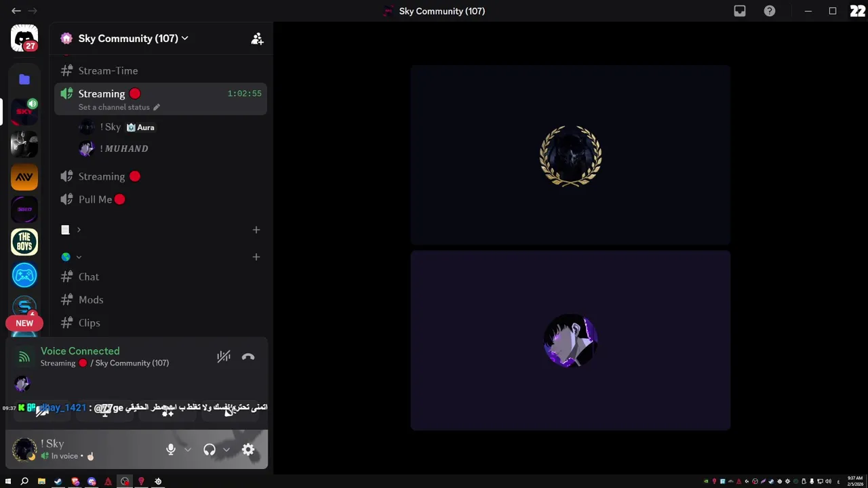Image resolution: width=868 pixels, height=488 pixels.
Task: Click the NEW unread mentions badge
Action: [x=24, y=323]
